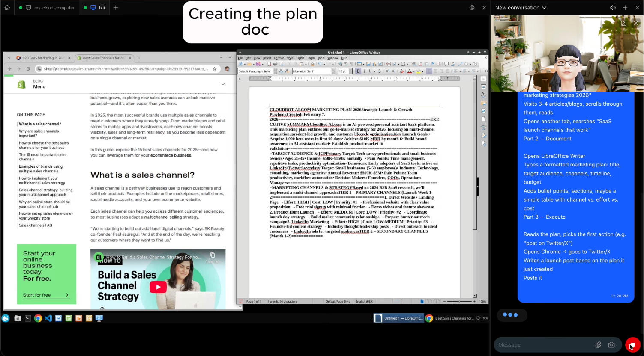644x356 pixels.
Task: Click the Insert Table icon in Writer
Action: (359, 64)
